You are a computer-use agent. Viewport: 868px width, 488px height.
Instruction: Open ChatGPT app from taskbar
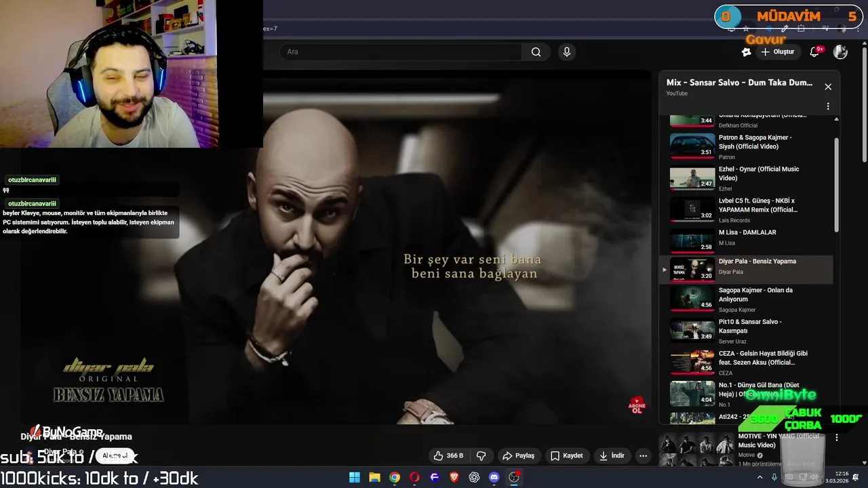(474, 477)
